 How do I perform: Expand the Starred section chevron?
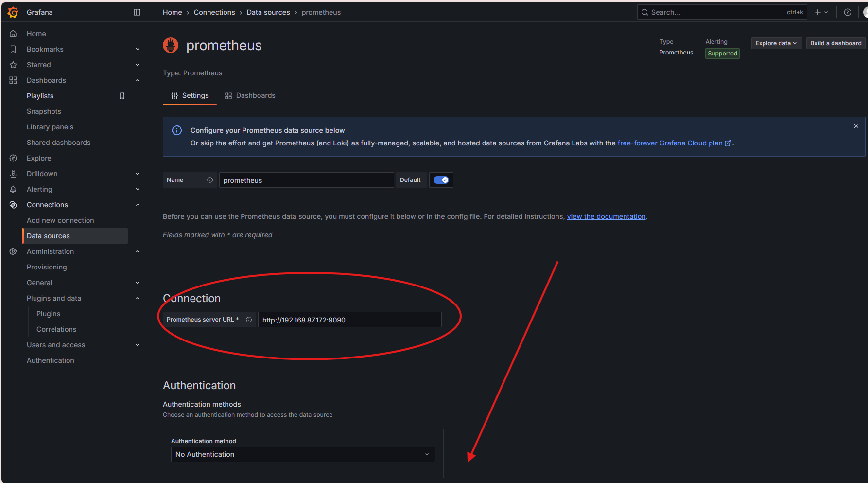pyautogui.click(x=138, y=65)
